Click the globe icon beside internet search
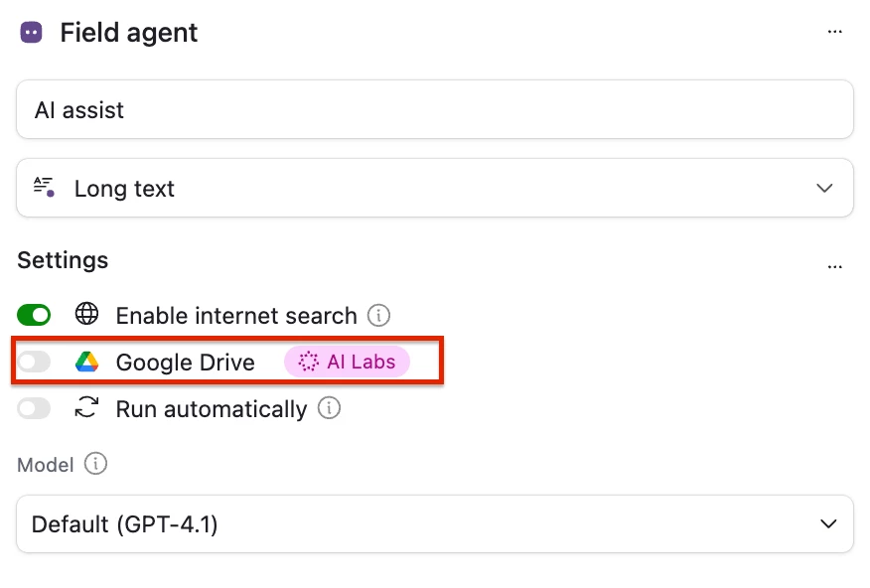The width and height of the screenshot is (870, 588). point(87,315)
